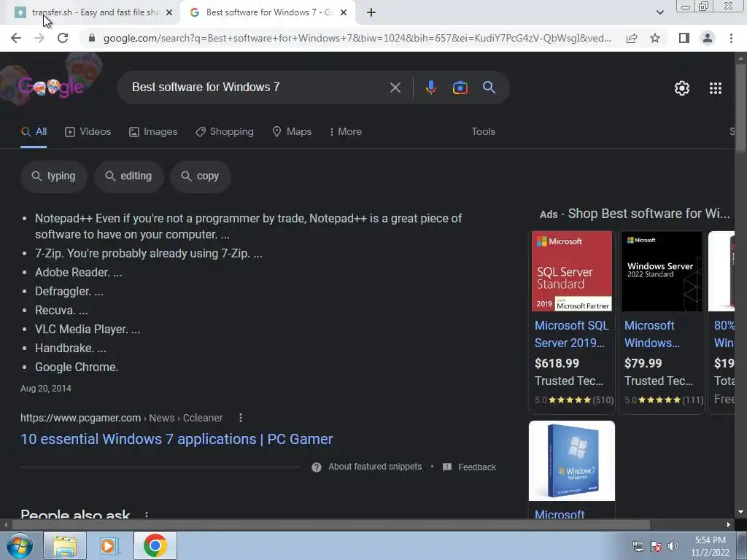This screenshot has width=747, height=560.
Task: Click the vertical page scrollbar
Action: (740, 109)
